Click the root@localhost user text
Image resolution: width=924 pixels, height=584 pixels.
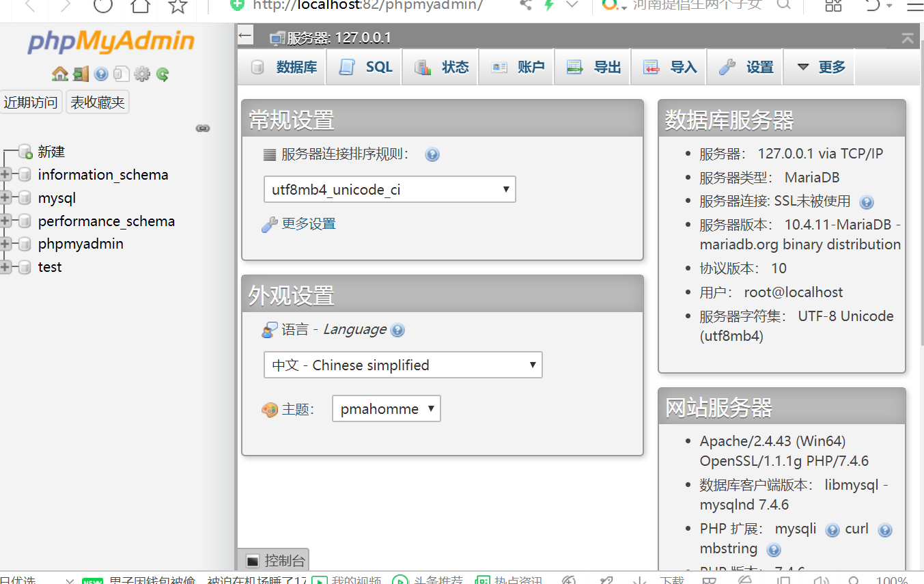pyautogui.click(x=794, y=292)
